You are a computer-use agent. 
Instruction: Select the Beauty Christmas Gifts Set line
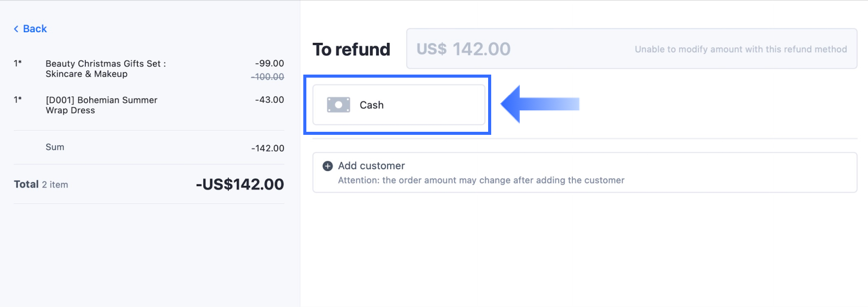click(x=105, y=68)
